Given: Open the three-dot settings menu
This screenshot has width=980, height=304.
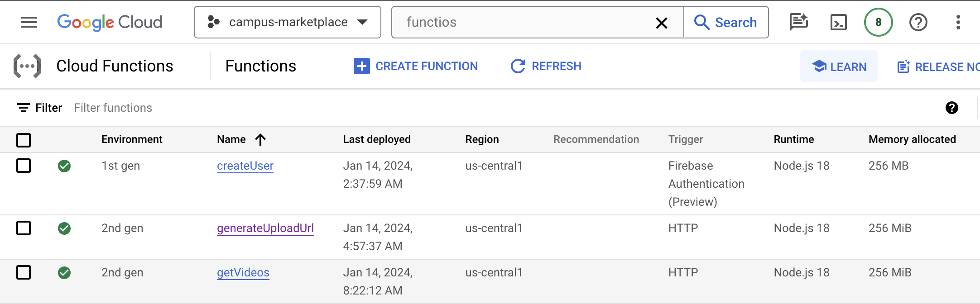Looking at the screenshot, I should [x=958, y=22].
